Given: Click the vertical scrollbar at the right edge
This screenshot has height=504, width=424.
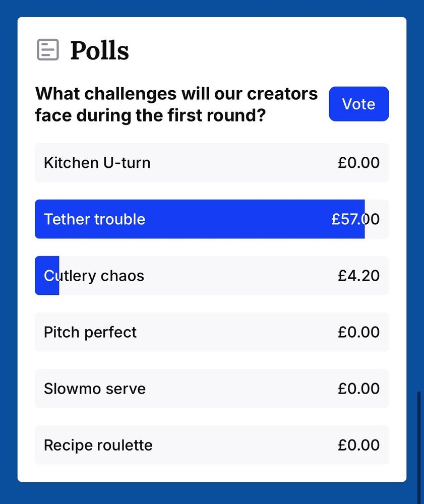Looking at the screenshot, I should coord(419,447).
